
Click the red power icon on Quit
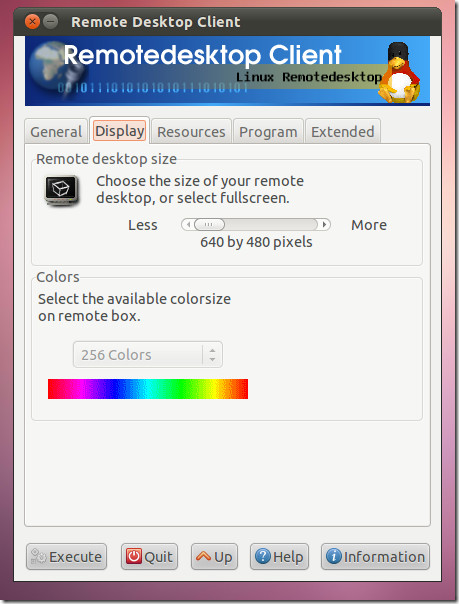[134, 556]
